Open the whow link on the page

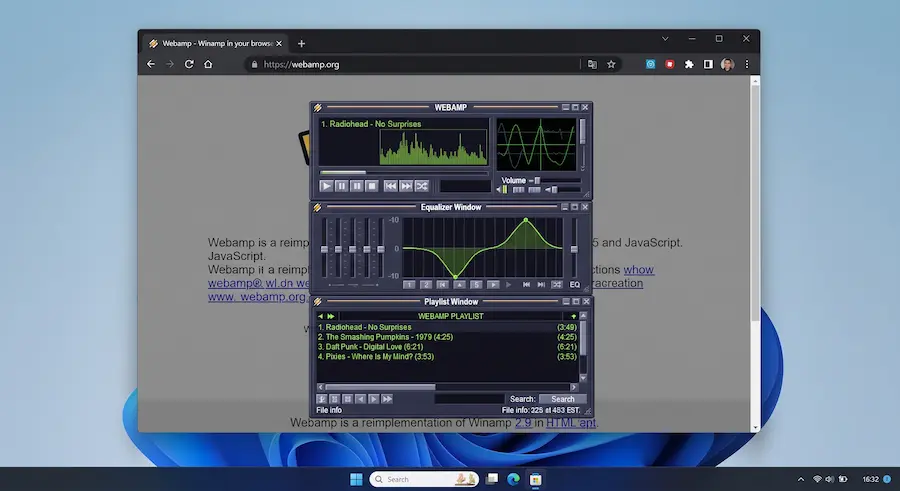(x=638, y=269)
